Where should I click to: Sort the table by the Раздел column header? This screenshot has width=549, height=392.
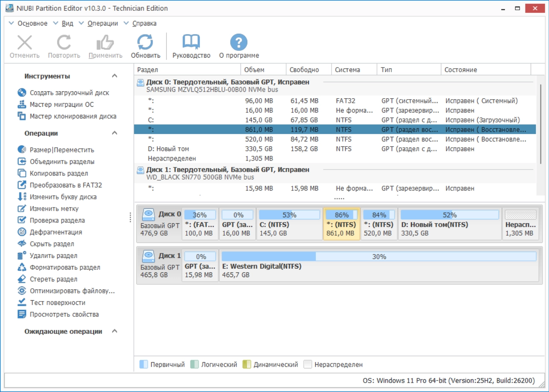[188, 70]
